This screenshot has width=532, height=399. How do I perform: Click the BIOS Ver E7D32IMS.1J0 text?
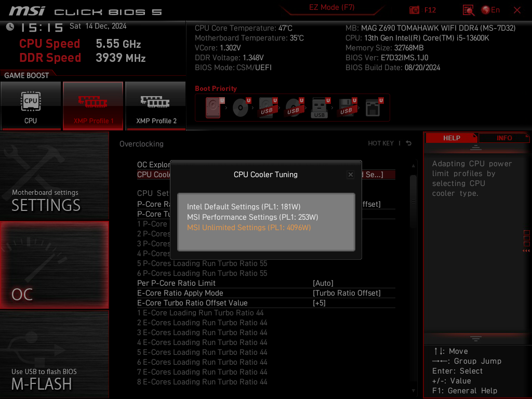pyautogui.click(x=387, y=58)
